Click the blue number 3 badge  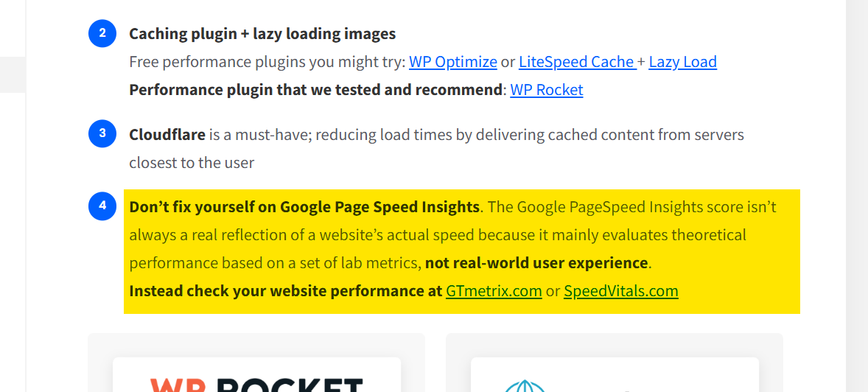pos(102,133)
